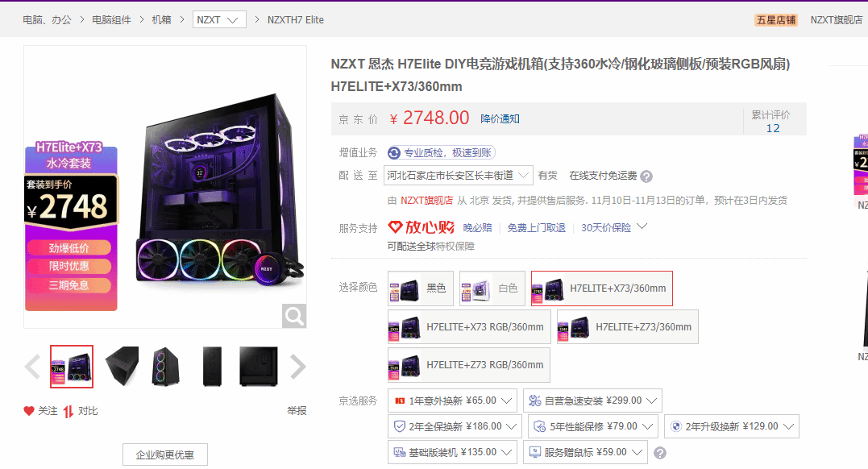Expand the 2年全保换新 ¥186.00 dropdown
Viewport: 868px width, 469px height.
511,427
